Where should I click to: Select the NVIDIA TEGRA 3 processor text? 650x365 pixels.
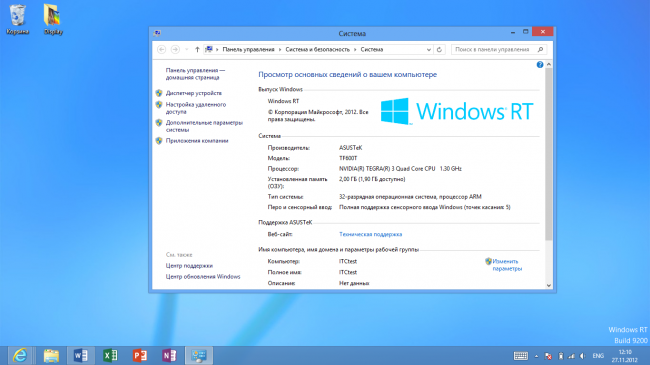pos(400,168)
